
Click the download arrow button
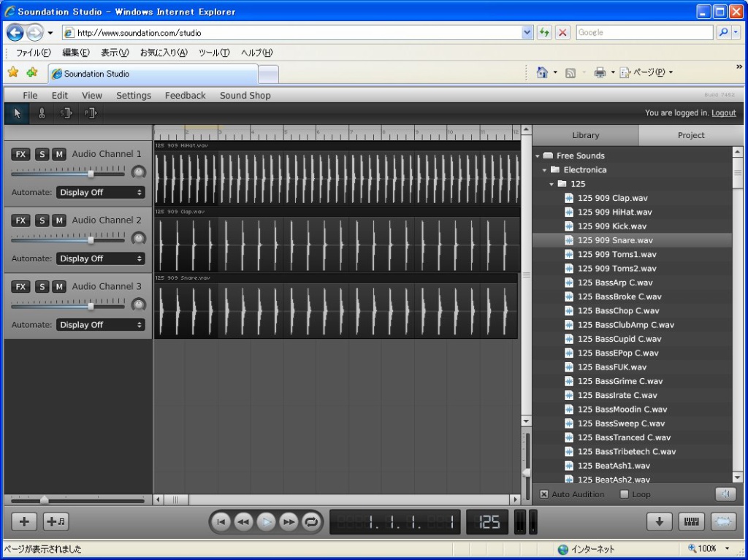(x=660, y=521)
